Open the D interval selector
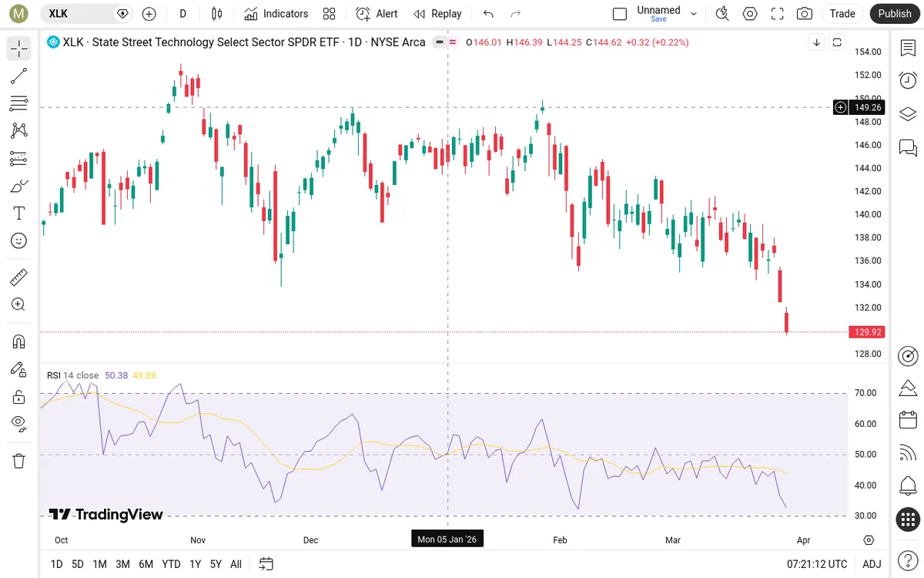Screen dimensions: 924x578 point(182,13)
